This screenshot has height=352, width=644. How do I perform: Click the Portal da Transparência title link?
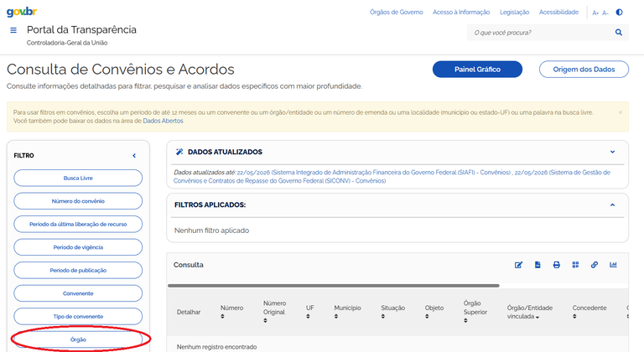pyautogui.click(x=81, y=29)
